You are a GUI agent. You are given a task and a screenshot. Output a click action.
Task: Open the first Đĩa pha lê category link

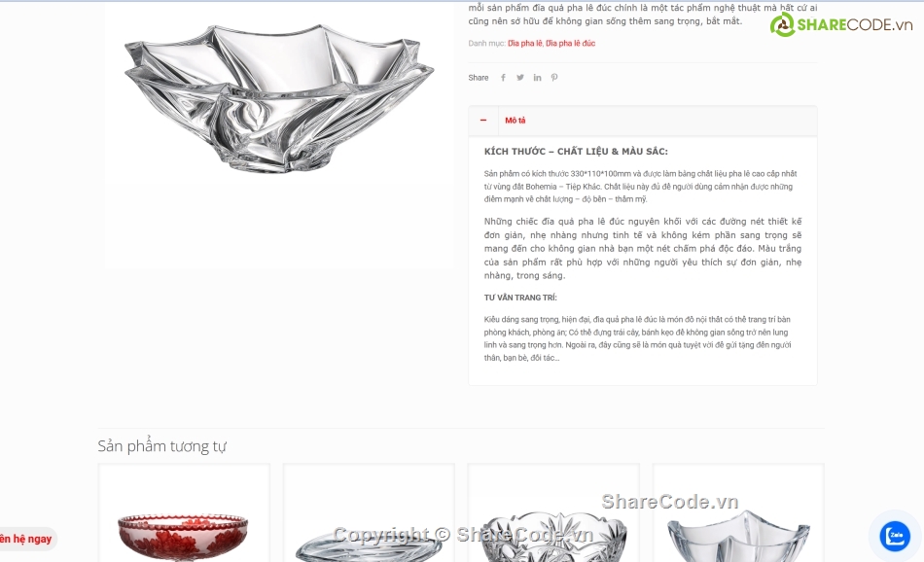(524, 43)
